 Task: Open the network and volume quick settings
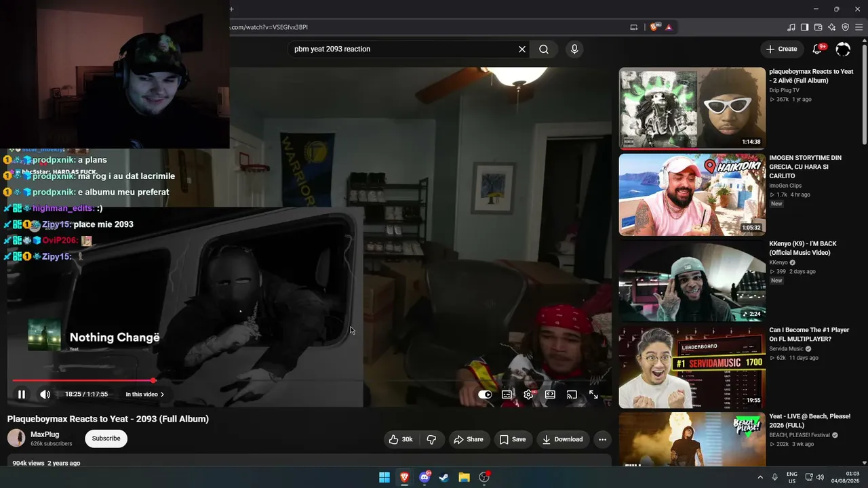(x=814, y=477)
